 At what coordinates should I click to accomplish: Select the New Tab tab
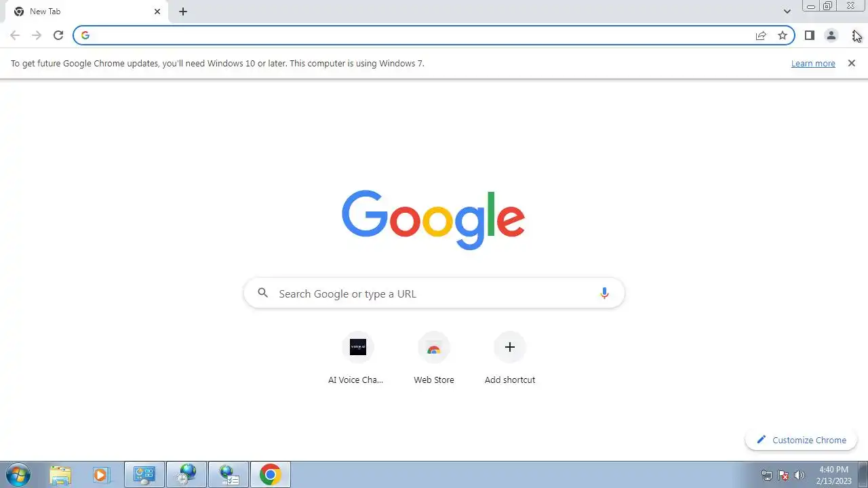(86, 12)
